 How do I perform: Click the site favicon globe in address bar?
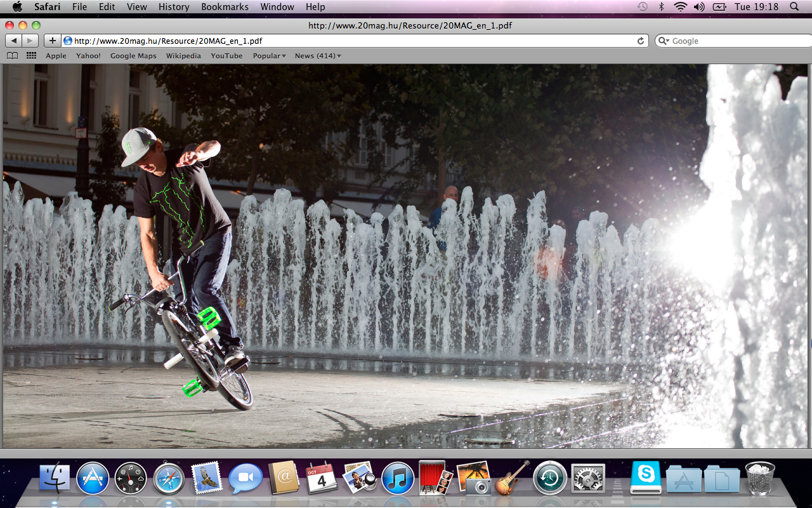(x=68, y=41)
